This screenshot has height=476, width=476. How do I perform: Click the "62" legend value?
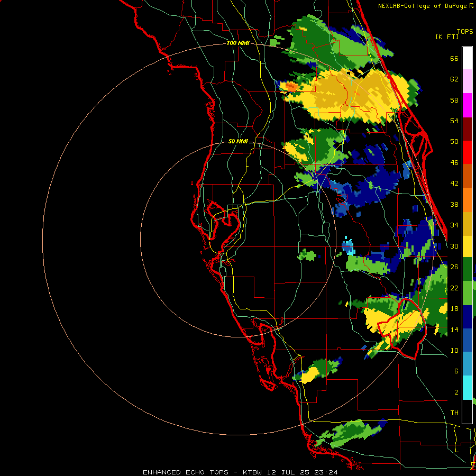click(454, 79)
